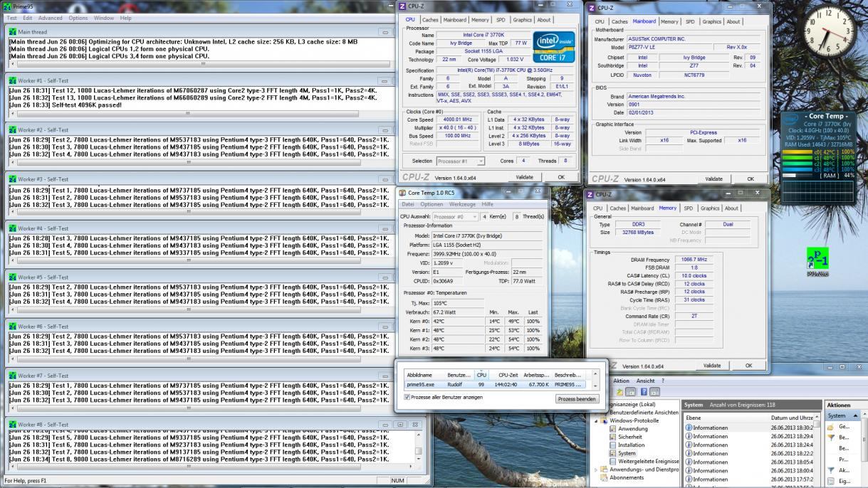The image size is (868, 488).
Task: Click Validate in the CPU-Z Mainboard window
Action: tap(712, 179)
